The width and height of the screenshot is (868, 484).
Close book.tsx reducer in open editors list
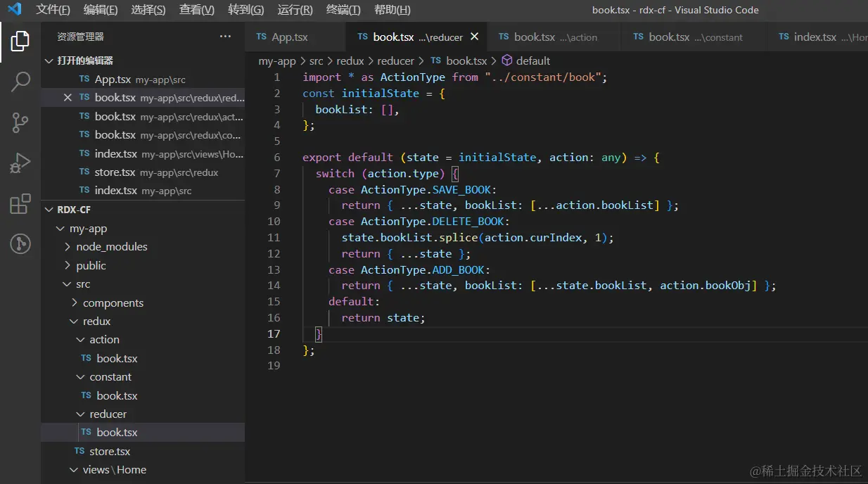(x=68, y=98)
